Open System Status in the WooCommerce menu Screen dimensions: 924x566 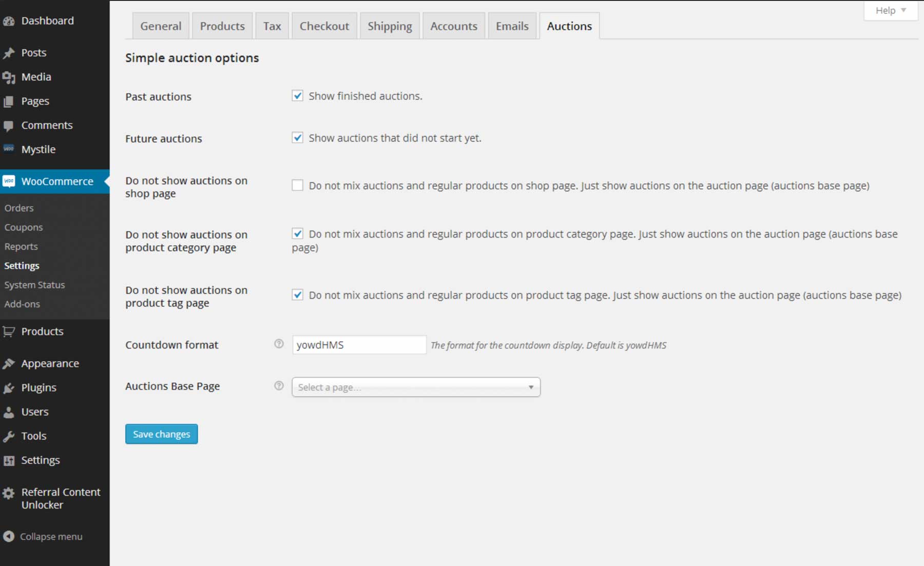pos(34,285)
